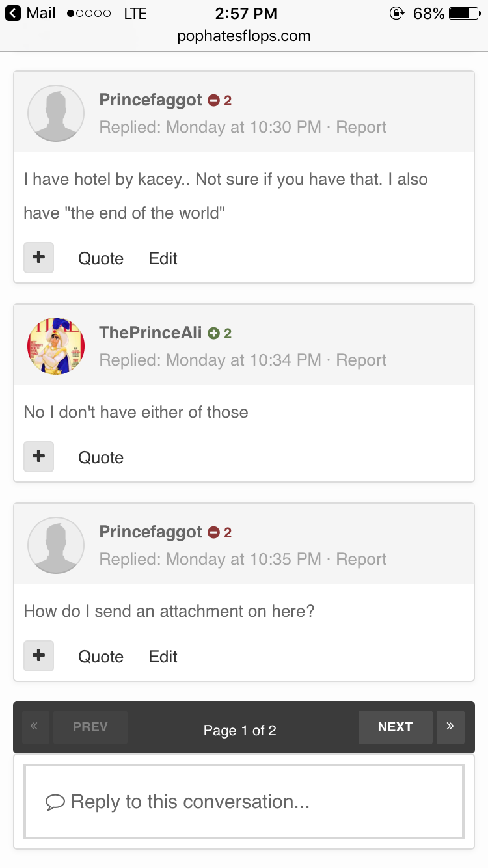Go to the NEXT page of conversation
This screenshot has width=488, height=868.
point(395,727)
